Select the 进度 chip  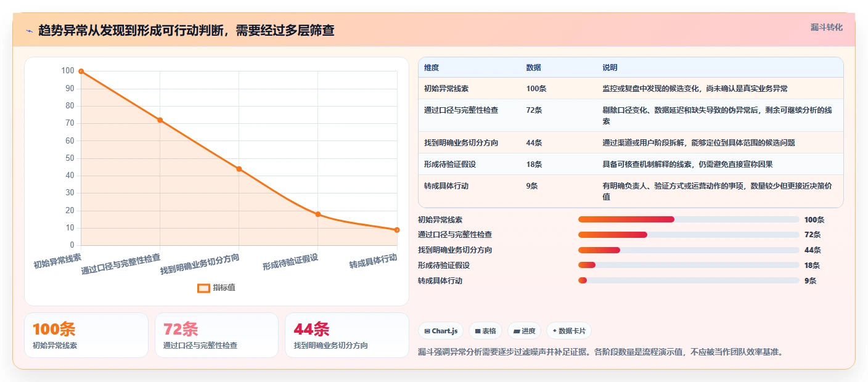coord(524,331)
